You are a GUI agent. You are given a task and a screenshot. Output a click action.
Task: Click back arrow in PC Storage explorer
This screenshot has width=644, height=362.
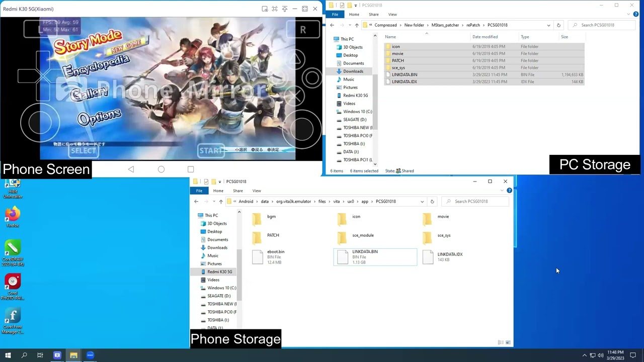click(332, 25)
